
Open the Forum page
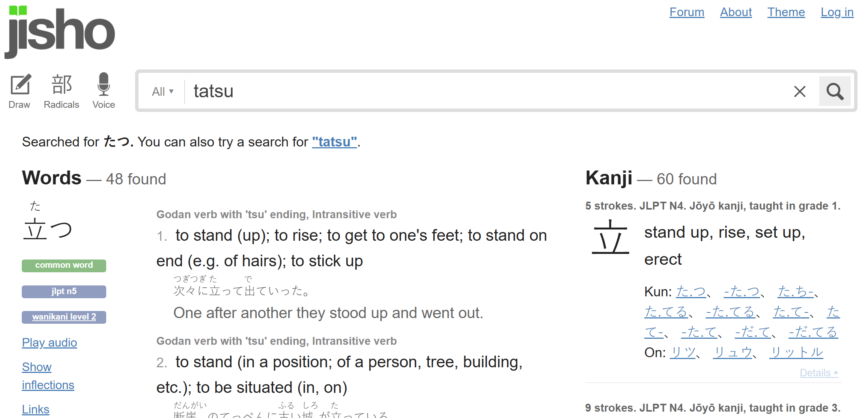coord(687,12)
